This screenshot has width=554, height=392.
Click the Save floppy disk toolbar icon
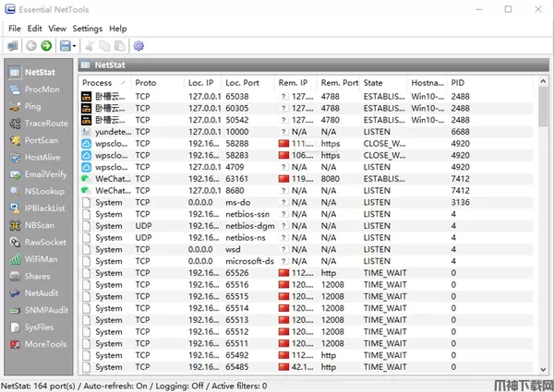pyautogui.click(x=66, y=45)
